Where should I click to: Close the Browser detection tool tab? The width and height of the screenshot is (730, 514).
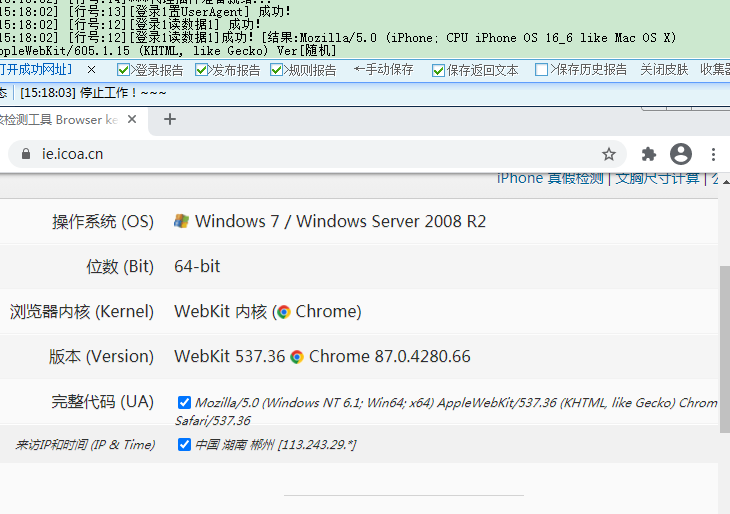click(x=133, y=119)
